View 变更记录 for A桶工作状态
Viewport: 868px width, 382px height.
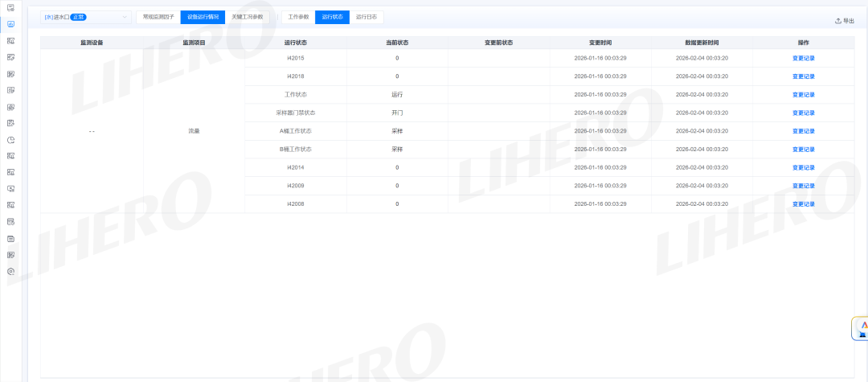[x=803, y=131]
